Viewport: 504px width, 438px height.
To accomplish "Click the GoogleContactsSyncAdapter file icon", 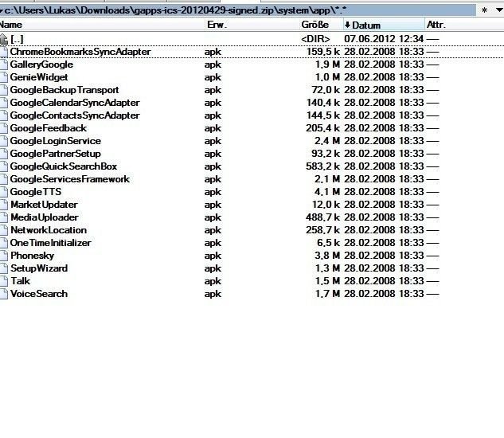I will 3,115.
